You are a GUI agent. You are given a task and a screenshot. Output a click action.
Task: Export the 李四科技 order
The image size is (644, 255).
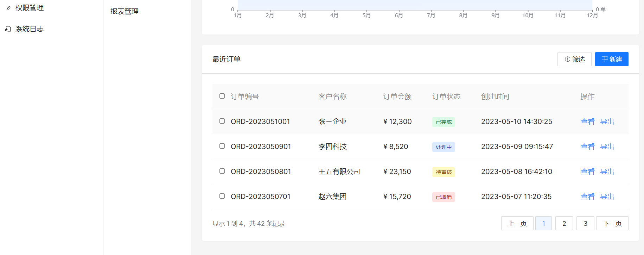pos(607,147)
